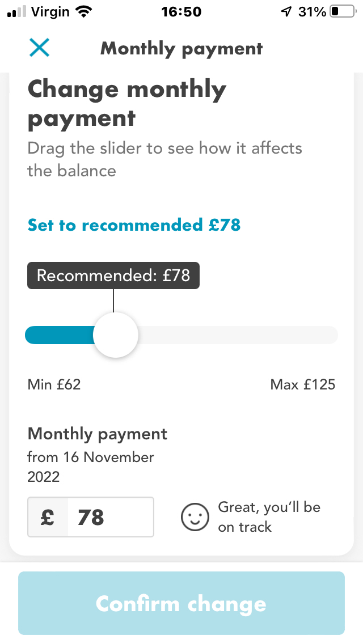Tap the Max £125 label
The image size is (363, 644).
[303, 384]
